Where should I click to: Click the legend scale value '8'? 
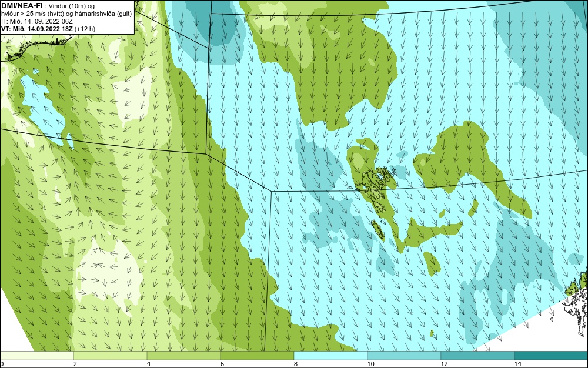pos(296,364)
